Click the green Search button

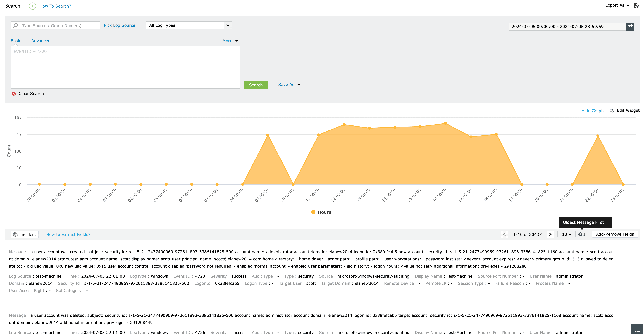256,85
